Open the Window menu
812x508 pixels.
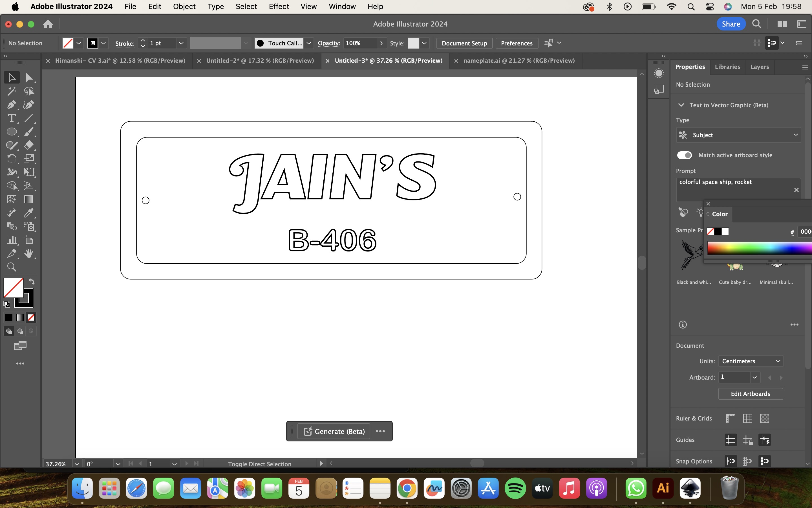[x=342, y=6]
